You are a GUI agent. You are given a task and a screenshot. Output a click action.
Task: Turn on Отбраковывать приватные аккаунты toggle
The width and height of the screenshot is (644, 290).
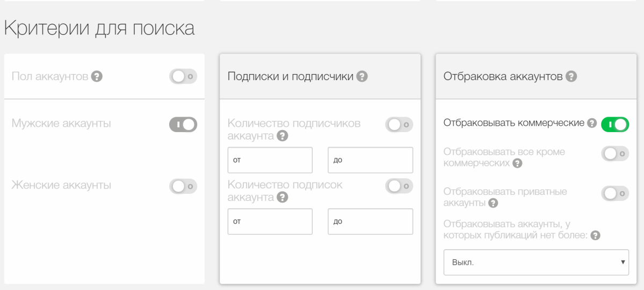[x=614, y=193]
